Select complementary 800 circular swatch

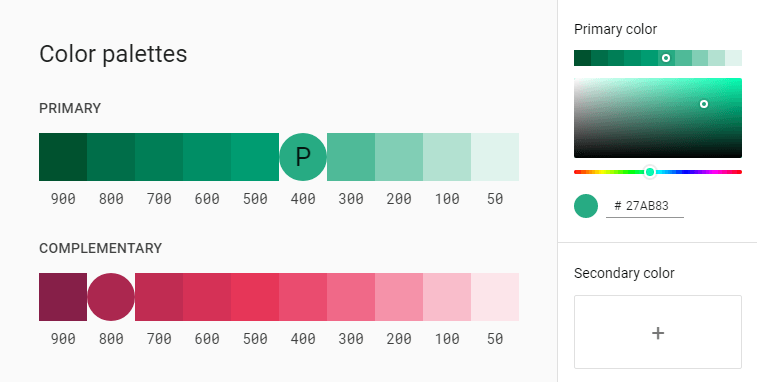pos(111,297)
